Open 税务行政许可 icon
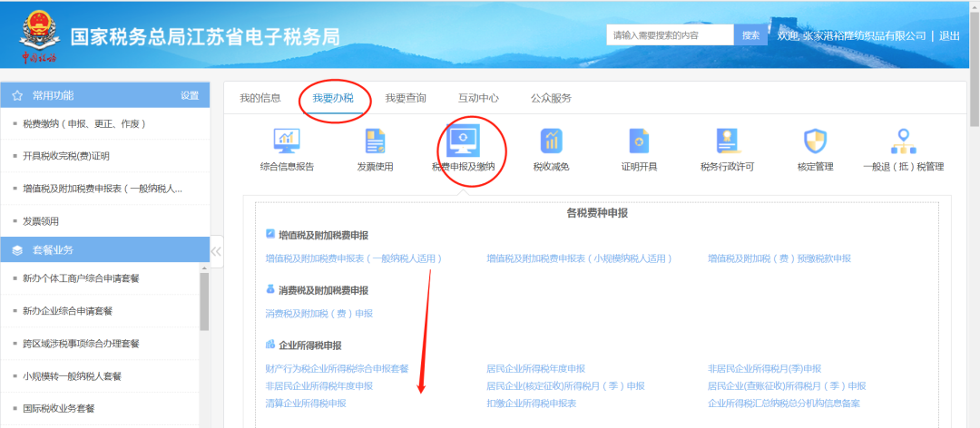 [x=728, y=141]
